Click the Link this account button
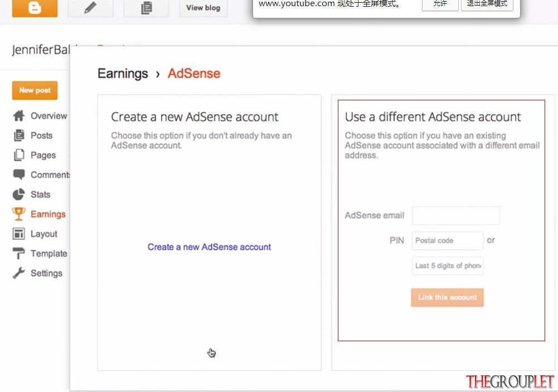This screenshot has width=558, height=392. coord(447,297)
